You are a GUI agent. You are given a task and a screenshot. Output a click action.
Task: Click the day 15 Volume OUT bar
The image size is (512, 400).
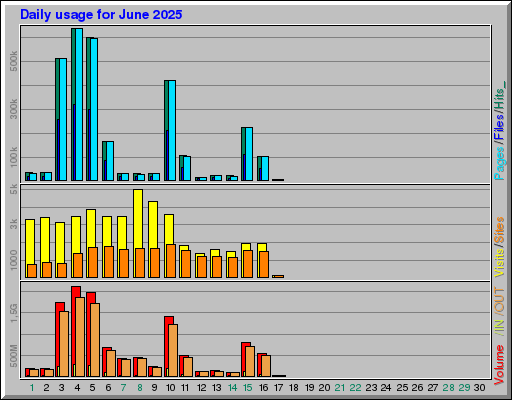(x=250, y=361)
